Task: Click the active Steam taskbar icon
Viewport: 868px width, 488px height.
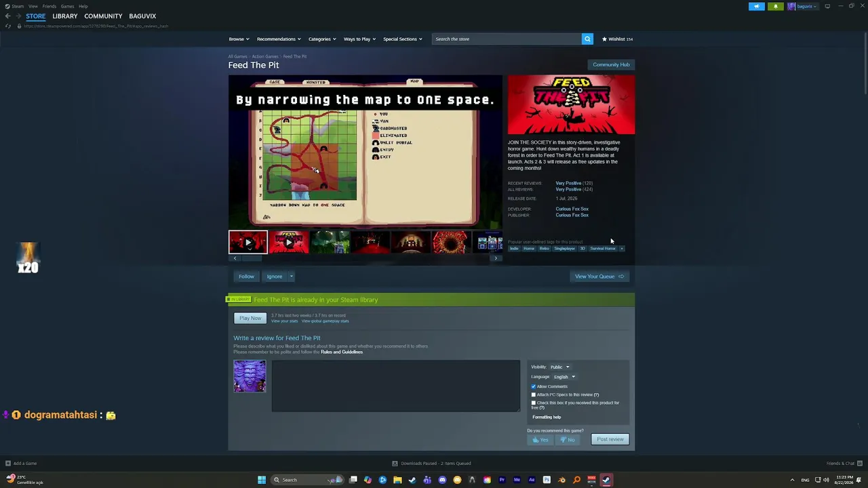Action: point(606,480)
